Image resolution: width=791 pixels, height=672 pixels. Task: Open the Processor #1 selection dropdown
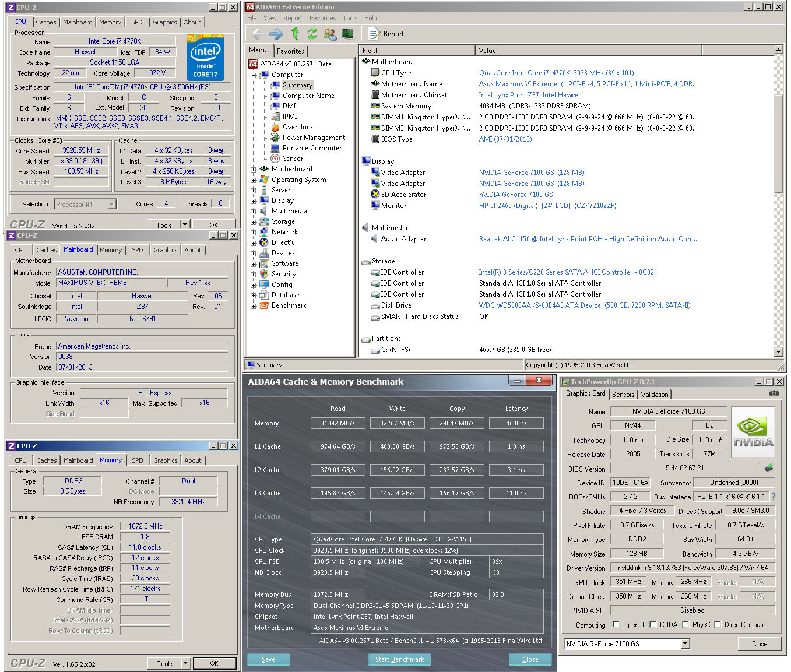(x=111, y=204)
